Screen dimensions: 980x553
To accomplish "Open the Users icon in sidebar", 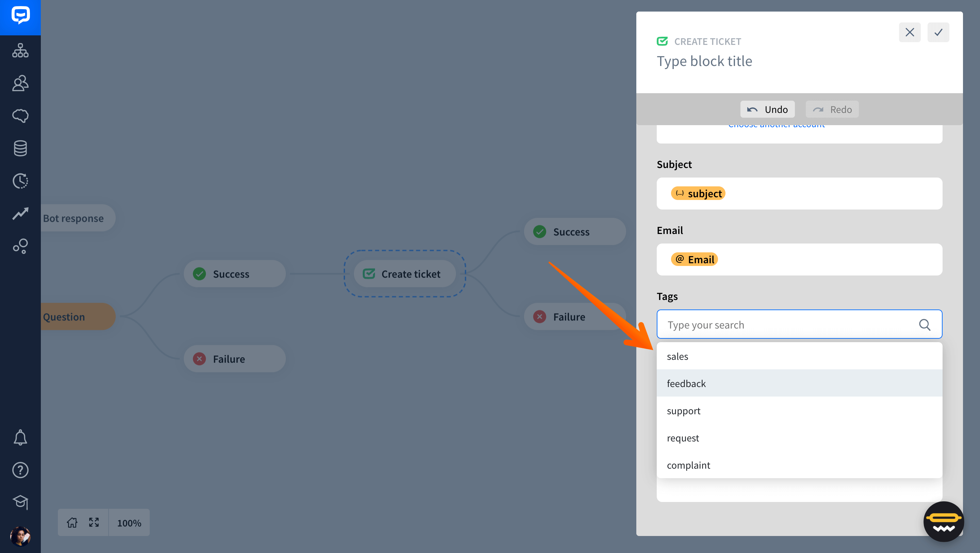I will point(20,83).
